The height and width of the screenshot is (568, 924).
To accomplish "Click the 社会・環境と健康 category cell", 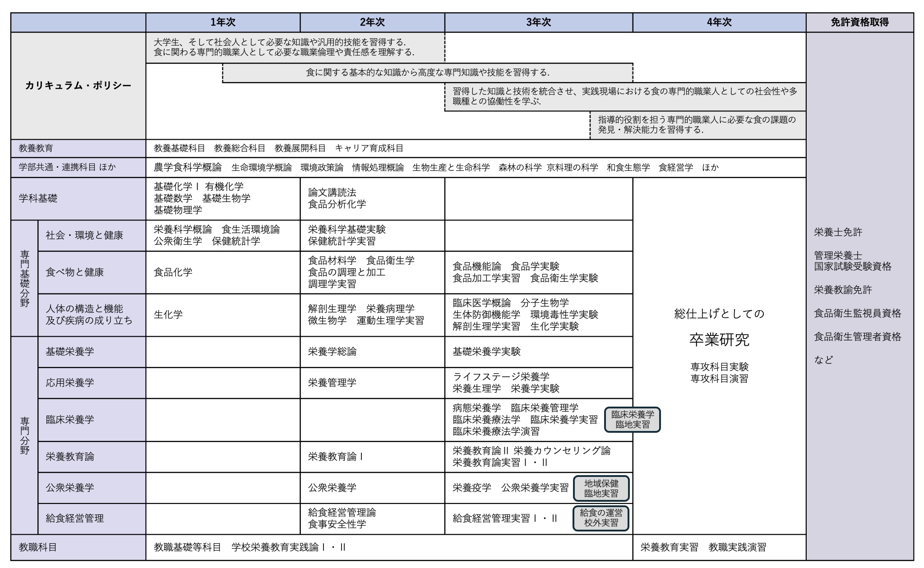I will 92,235.
